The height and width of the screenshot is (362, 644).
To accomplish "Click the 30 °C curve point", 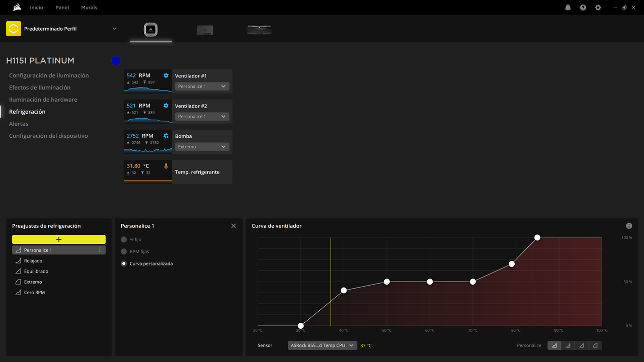I will click(x=301, y=326).
